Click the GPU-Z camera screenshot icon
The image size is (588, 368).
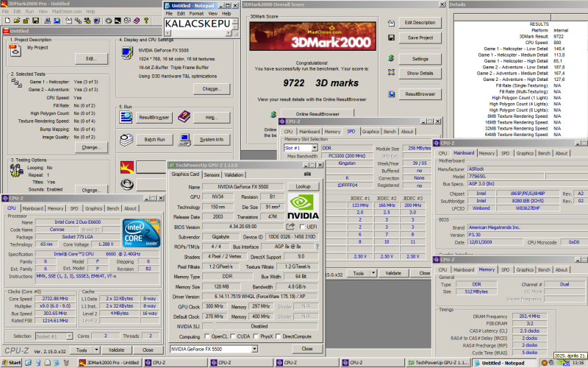[x=307, y=174]
